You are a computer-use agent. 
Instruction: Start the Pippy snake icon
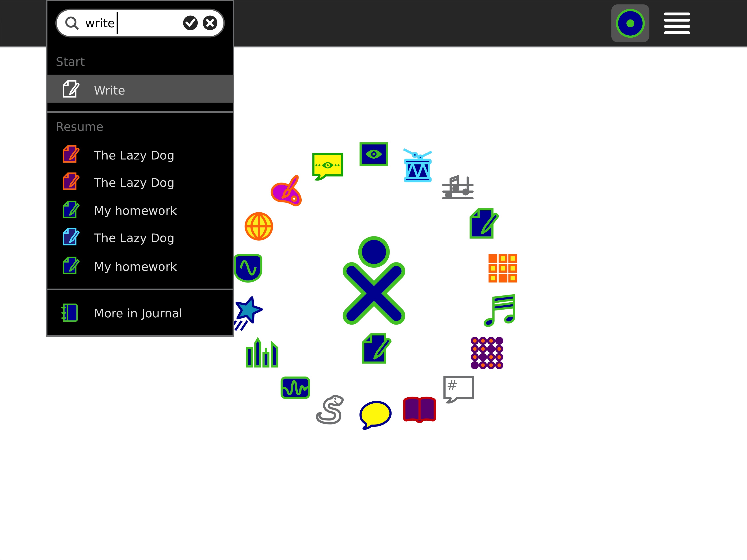point(330,409)
